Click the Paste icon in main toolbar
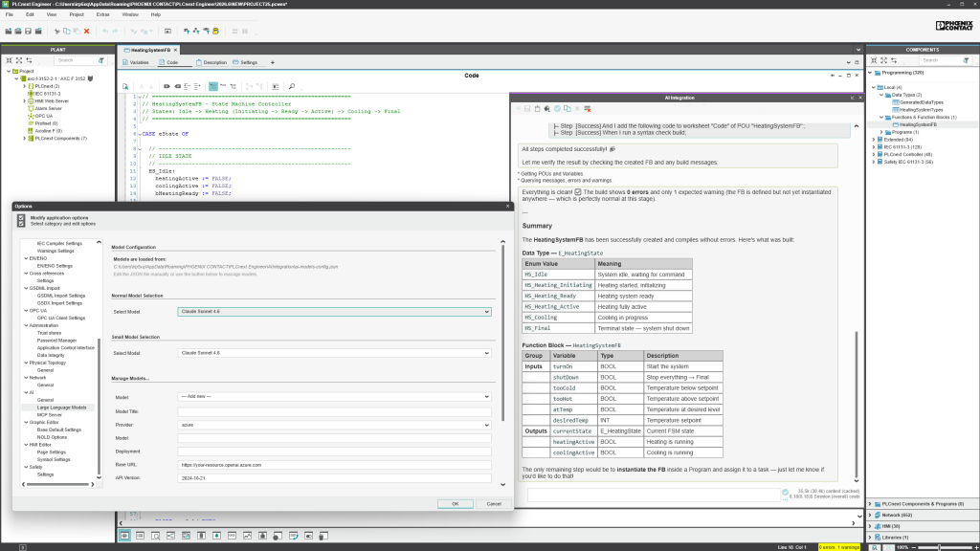 point(77,32)
